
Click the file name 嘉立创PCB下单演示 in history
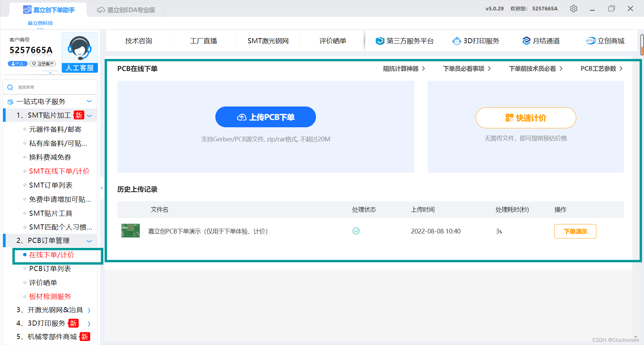pyautogui.click(x=208, y=231)
